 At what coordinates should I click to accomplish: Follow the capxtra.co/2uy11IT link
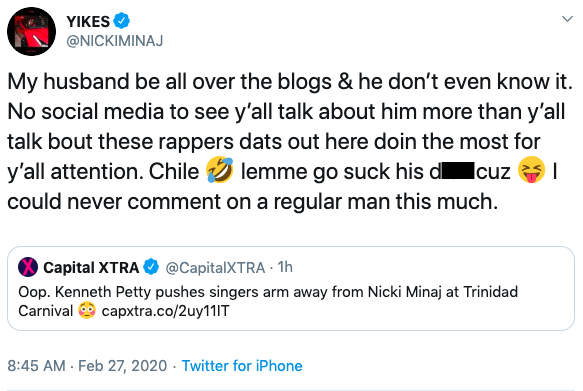pos(165,311)
